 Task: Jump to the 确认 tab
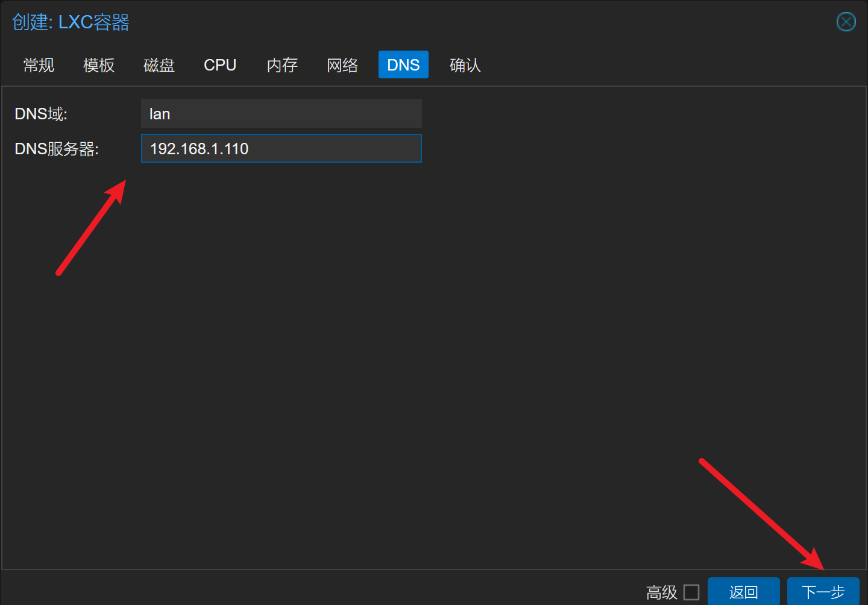(x=465, y=65)
